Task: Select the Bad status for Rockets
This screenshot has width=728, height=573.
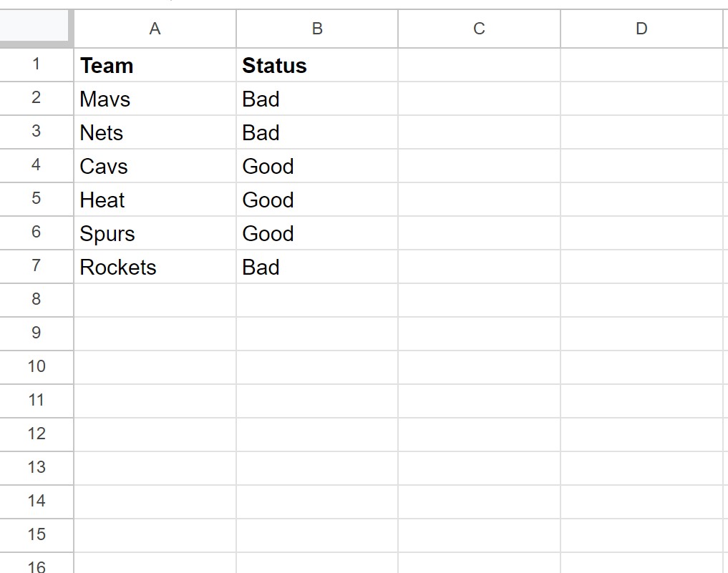Action: pos(317,267)
